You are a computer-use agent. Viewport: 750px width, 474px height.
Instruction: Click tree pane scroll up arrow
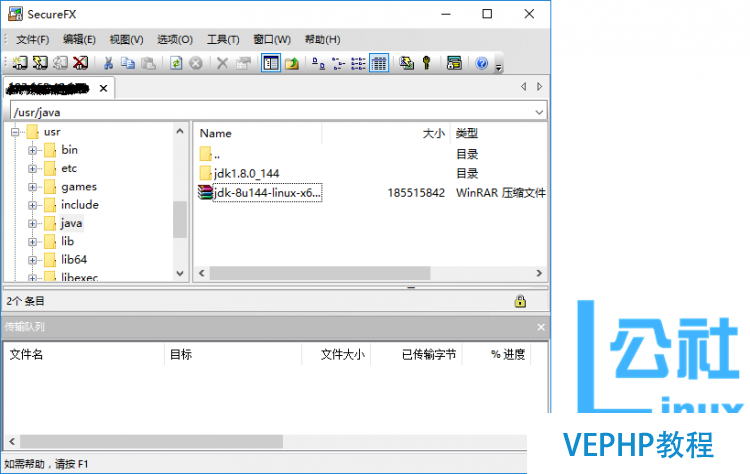pos(180,131)
